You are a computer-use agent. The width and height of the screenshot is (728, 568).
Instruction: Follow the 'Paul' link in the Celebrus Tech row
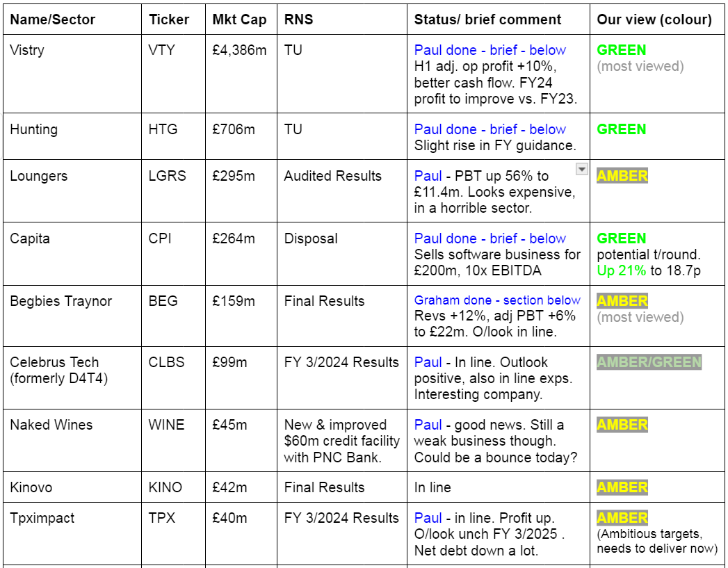tap(428, 362)
